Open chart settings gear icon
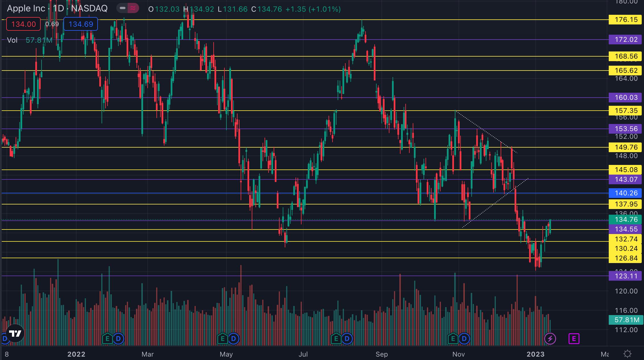 point(627,354)
